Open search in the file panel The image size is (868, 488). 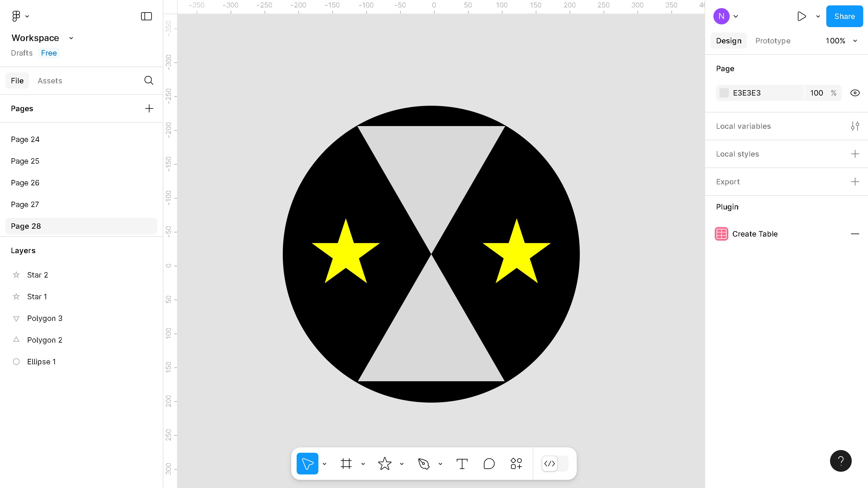[x=149, y=80]
